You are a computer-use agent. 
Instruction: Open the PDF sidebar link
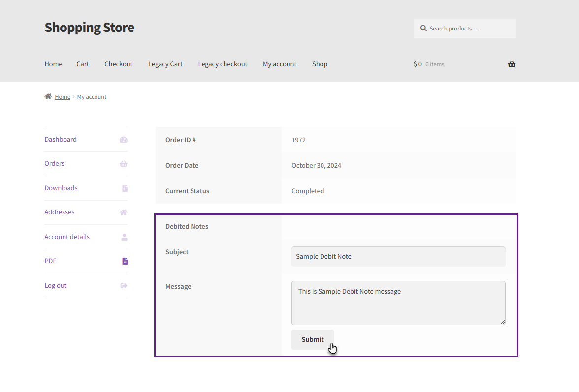tap(50, 261)
